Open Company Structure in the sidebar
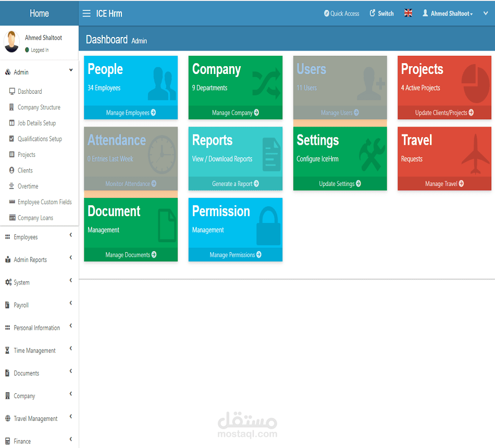This screenshot has height=448, width=495. tap(39, 107)
